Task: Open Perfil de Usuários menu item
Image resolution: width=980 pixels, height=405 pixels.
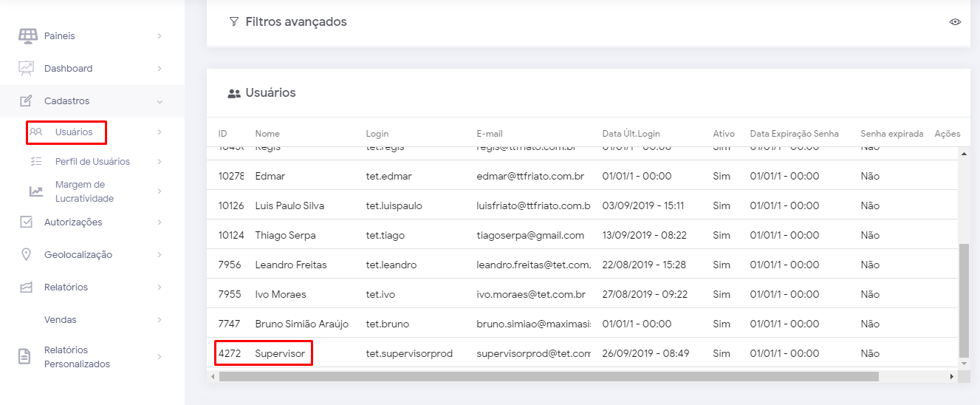Action: [92, 162]
